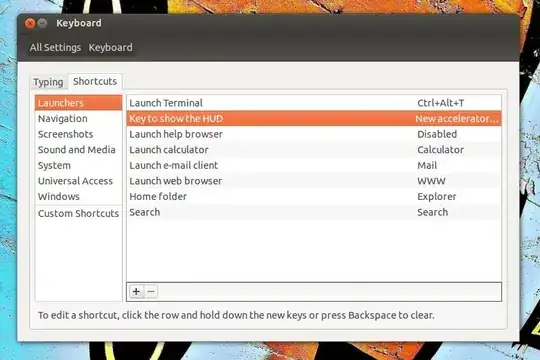
Task: Select the Launch Terminal row
Action: coord(314,103)
